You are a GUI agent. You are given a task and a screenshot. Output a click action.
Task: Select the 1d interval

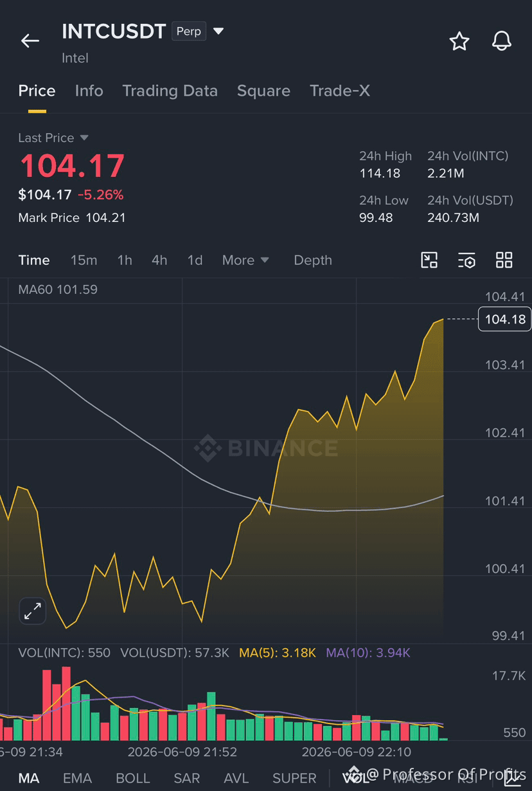tap(195, 260)
